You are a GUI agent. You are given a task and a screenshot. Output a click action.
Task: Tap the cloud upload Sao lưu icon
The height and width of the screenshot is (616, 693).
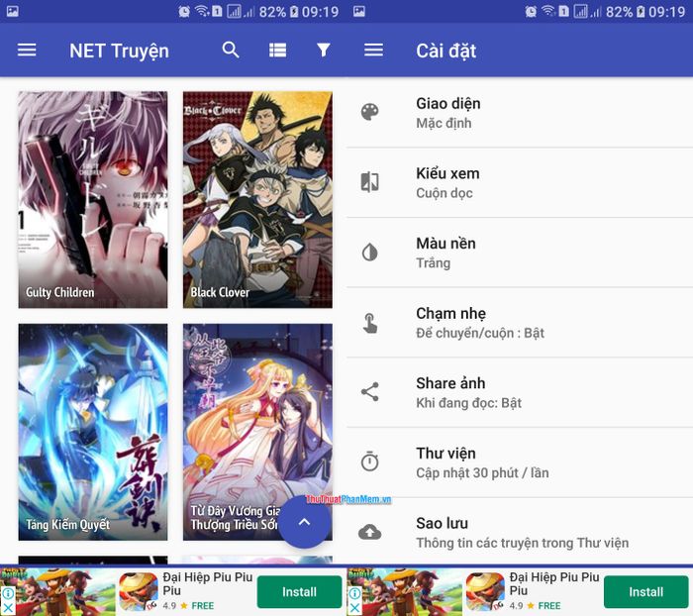pos(370,532)
